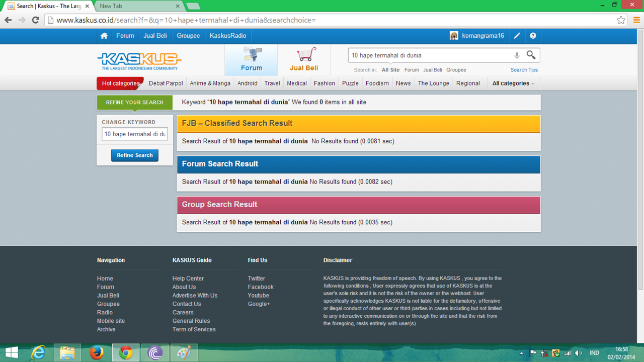The image size is (644, 362).
Task: Open The Lounge category
Action: [x=433, y=83]
